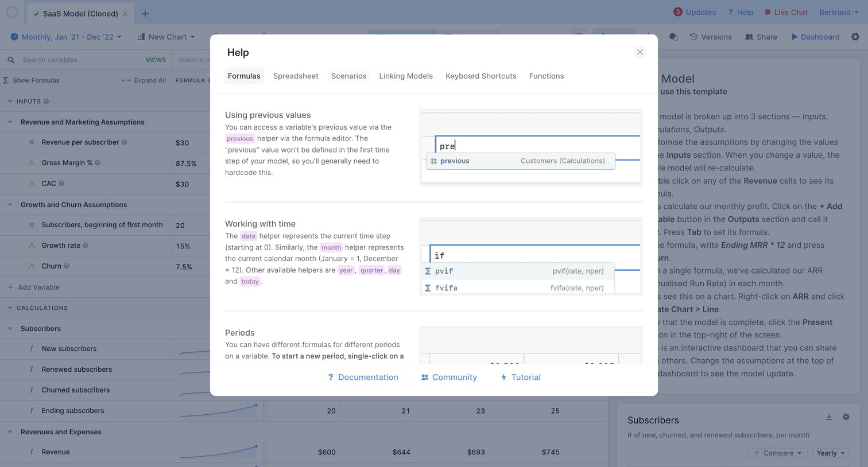Open the Scenarios help tab
The width and height of the screenshot is (868, 467).
coord(348,76)
